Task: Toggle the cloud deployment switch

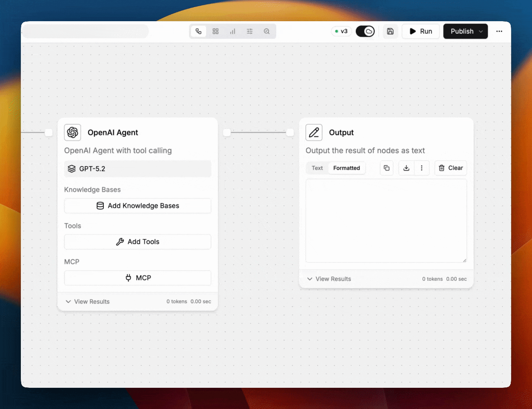Action: coord(365,31)
